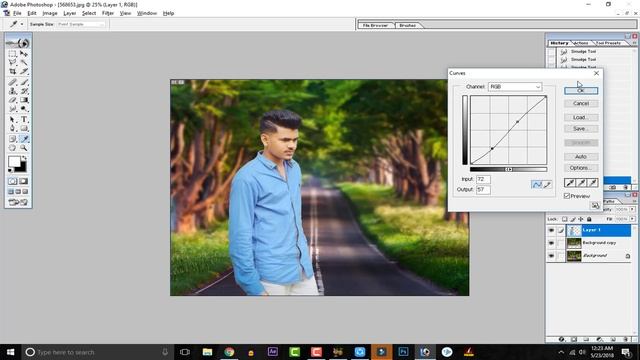
Task: Open the Sample Size dropdown
Action: coord(81,24)
